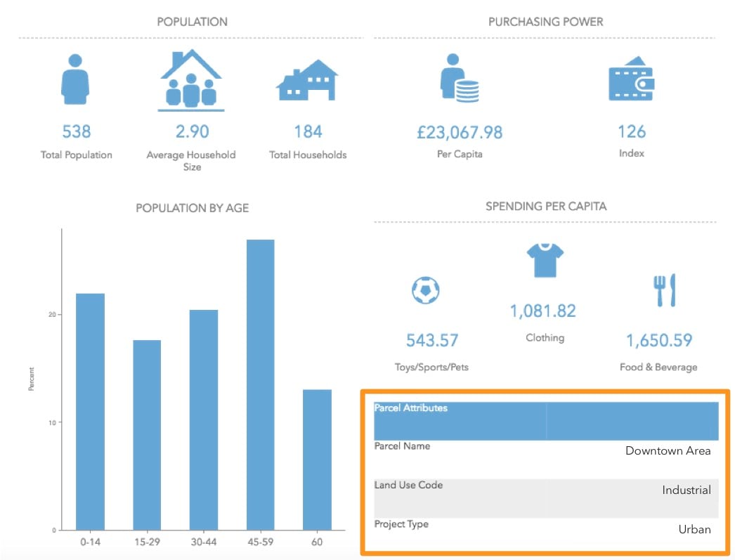Image resolution: width=735 pixels, height=560 pixels.
Task: Click the 15-29 axis label
Action: (x=147, y=542)
